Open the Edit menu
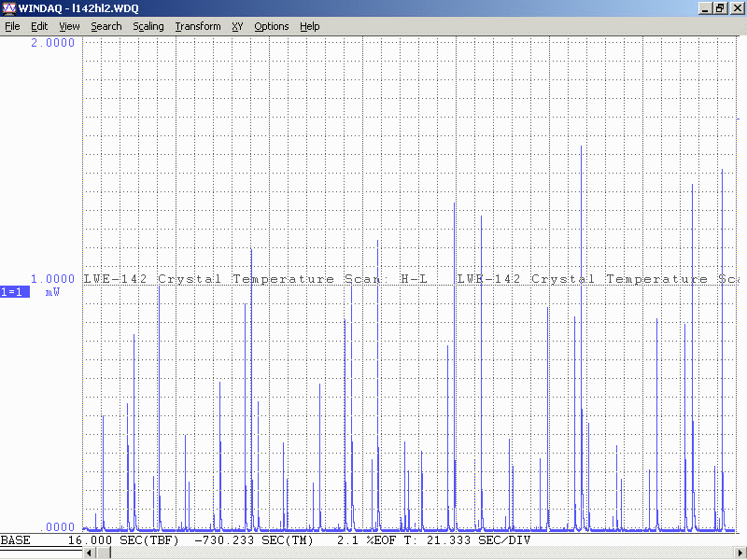 click(x=39, y=26)
